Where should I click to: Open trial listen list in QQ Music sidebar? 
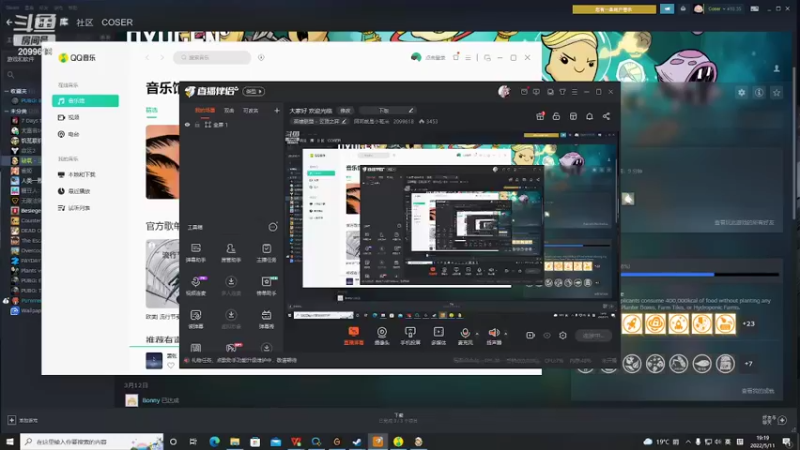point(74,208)
